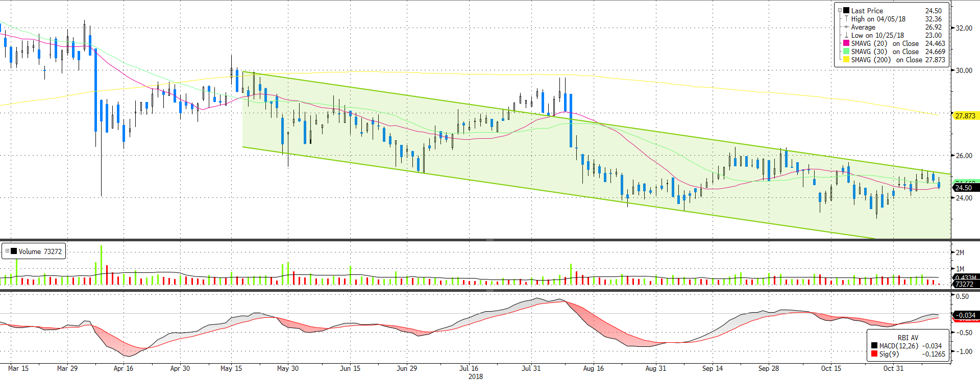Select 'SMAVG (30) on Close' legend label
Screen dimensions: 980x380
tap(885, 52)
